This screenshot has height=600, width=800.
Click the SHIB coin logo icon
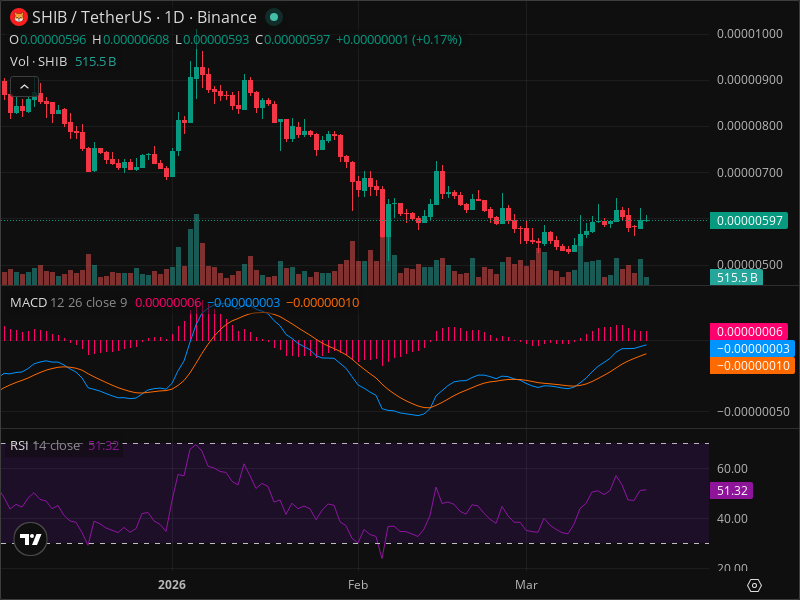tap(19, 17)
